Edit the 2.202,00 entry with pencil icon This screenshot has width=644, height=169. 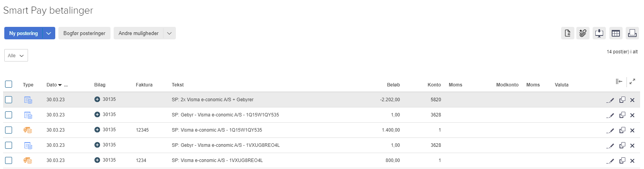tap(610, 100)
